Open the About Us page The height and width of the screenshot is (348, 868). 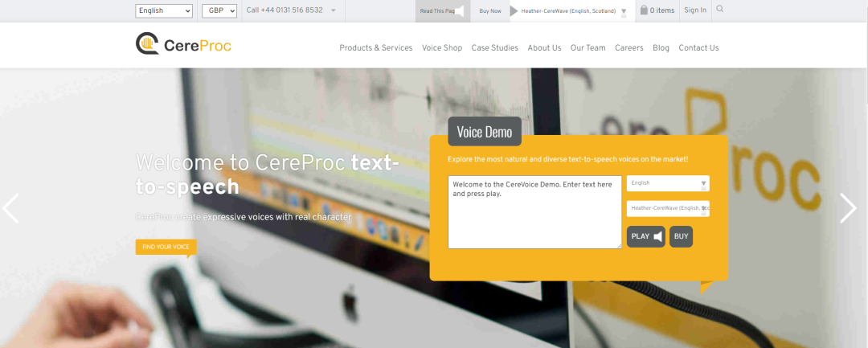(544, 48)
